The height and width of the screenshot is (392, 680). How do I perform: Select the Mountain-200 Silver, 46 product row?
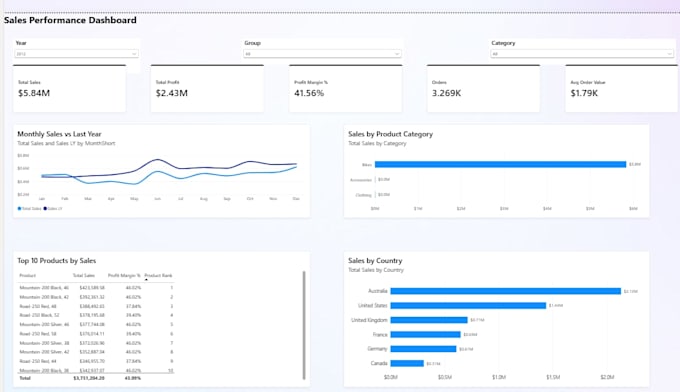[x=96, y=324]
